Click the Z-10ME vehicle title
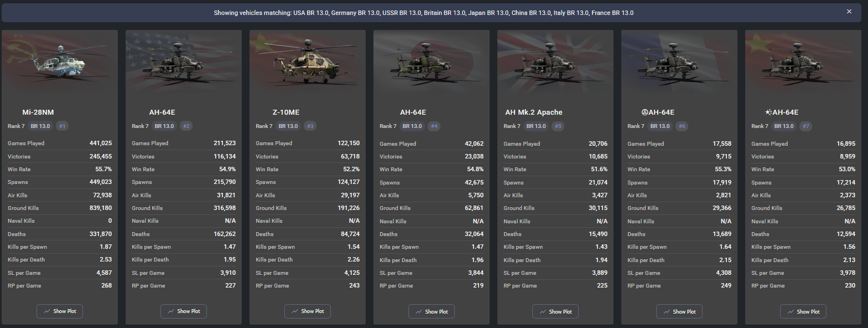 (x=286, y=112)
